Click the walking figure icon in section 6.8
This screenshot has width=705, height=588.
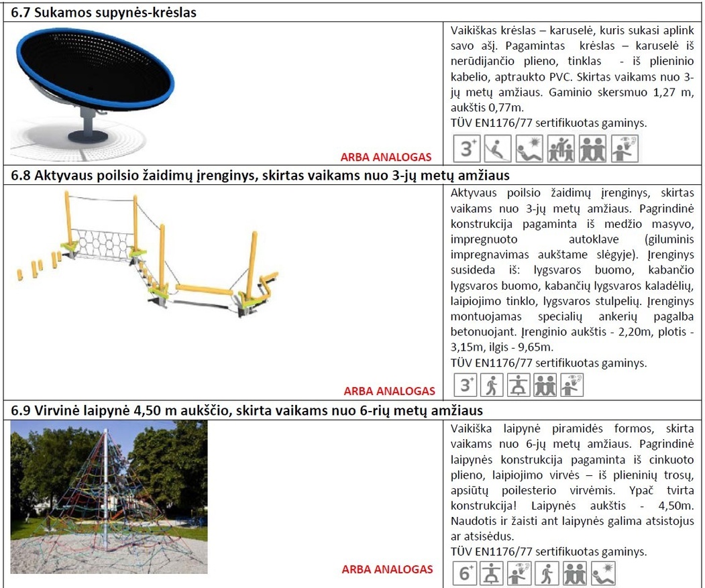493,385
